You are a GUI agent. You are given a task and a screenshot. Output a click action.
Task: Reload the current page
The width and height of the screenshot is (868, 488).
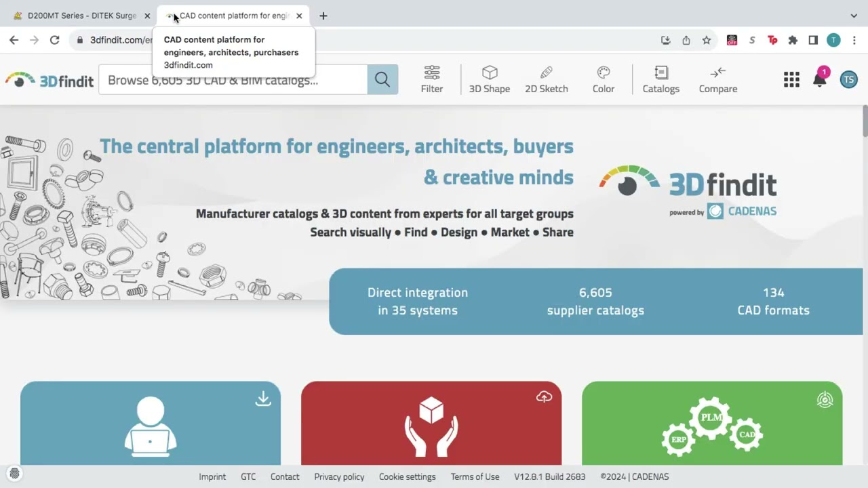click(55, 40)
